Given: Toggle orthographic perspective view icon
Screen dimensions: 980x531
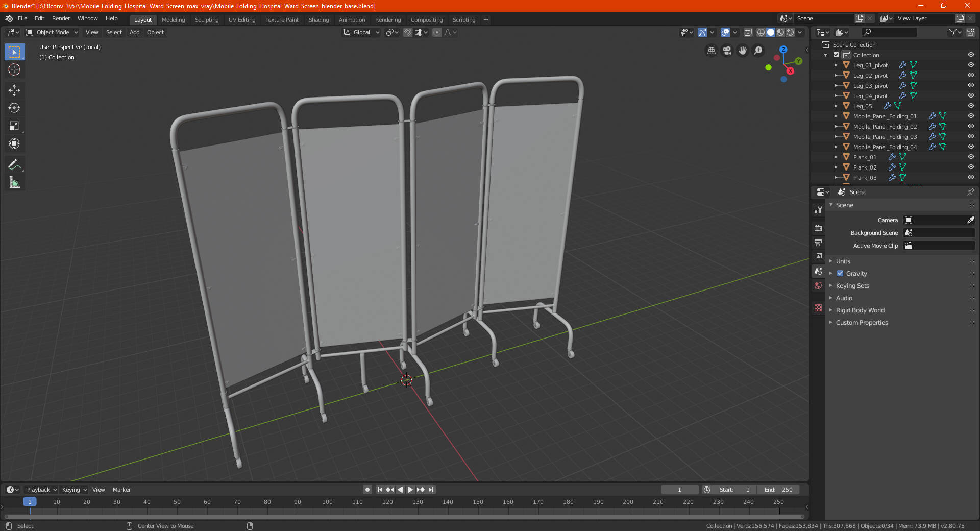Looking at the screenshot, I should click(711, 51).
